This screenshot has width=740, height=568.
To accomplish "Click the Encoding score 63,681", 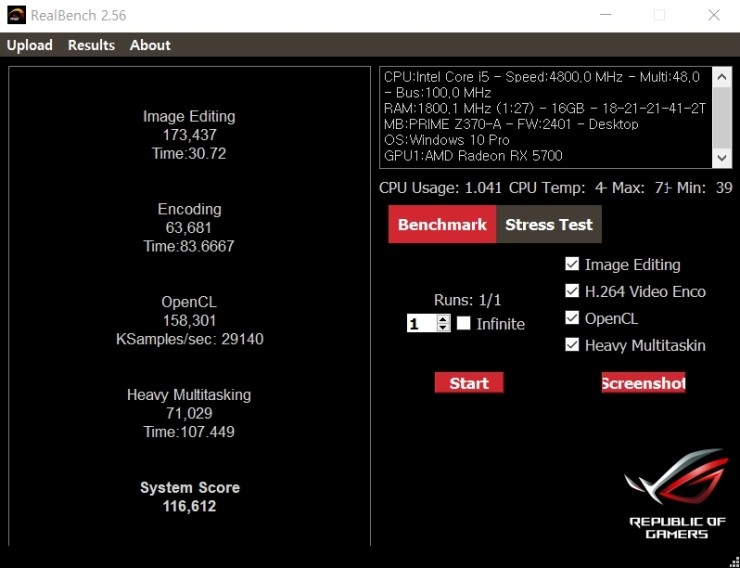I will pos(188,228).
